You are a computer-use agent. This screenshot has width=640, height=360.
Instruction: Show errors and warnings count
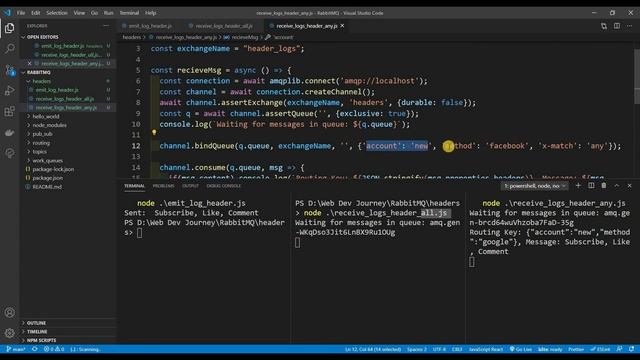[x=54, y=349]
